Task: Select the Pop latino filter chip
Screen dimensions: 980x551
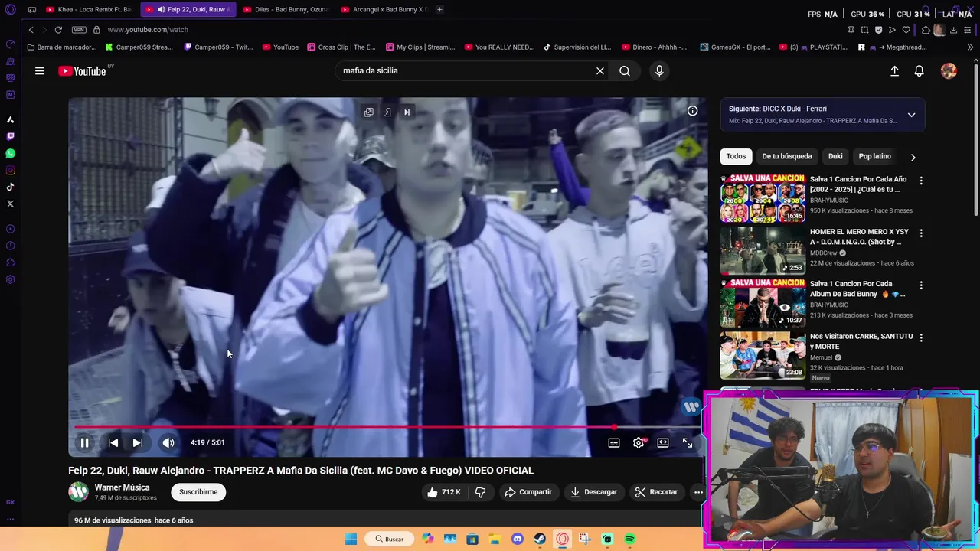Action: (x=874, y=156)
